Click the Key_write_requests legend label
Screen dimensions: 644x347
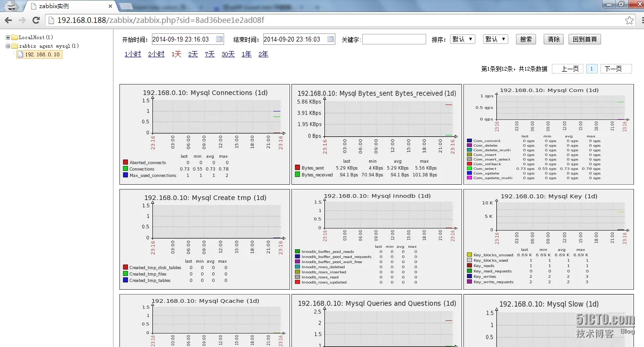point(493,282)
